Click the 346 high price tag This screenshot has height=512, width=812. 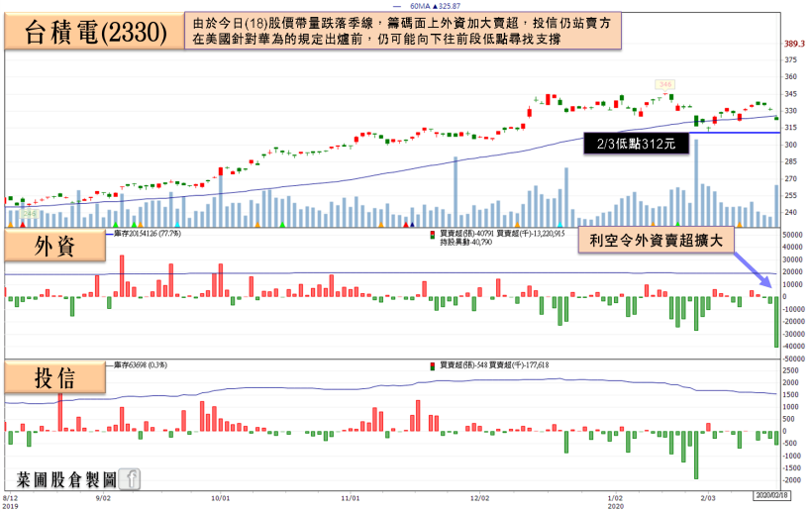pyautogui.click(x=665, y=84)
